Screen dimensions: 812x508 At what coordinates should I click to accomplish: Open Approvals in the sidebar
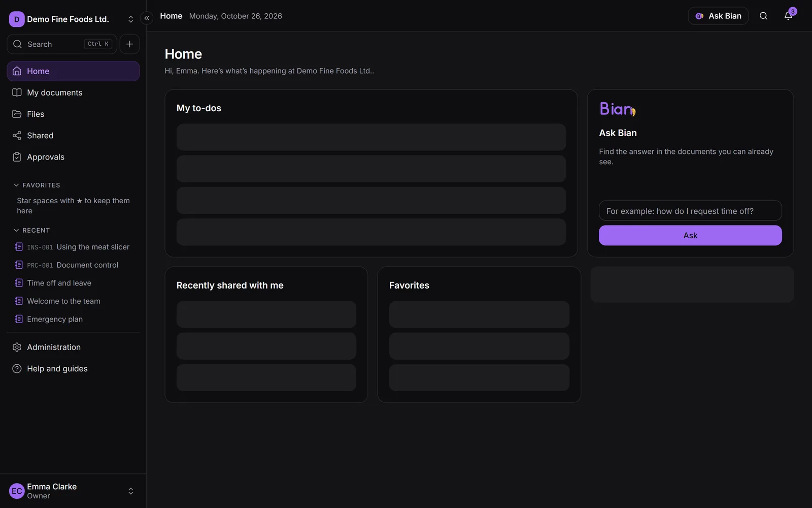click(x=73, y=157)
